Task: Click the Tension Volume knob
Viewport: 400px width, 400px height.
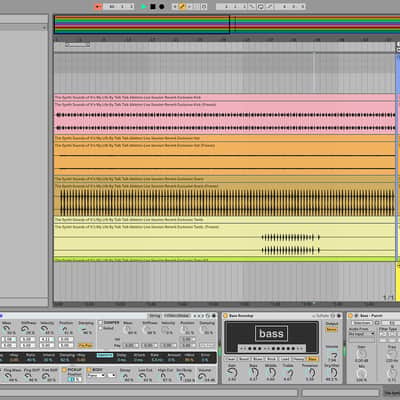Action: pos(202,376)
